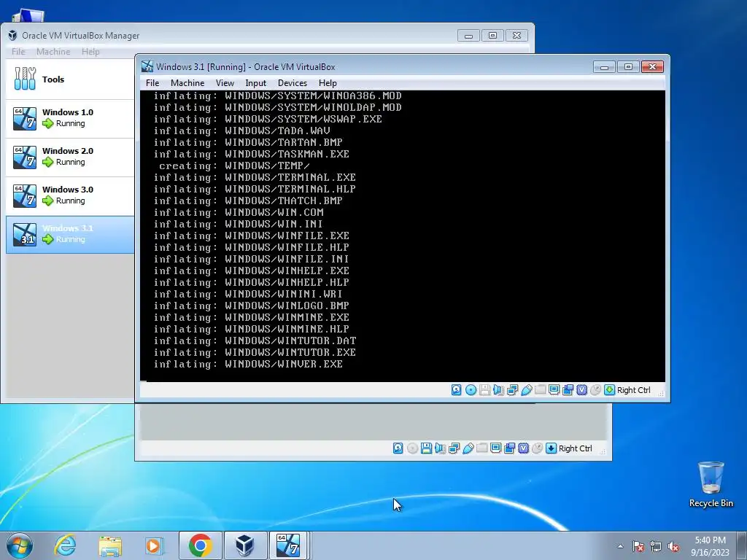Viewport: 747px width, 560px height.
Task: Open the Machine menu in the Windows 3.1 VM window
Action: [x=187, y=83]
